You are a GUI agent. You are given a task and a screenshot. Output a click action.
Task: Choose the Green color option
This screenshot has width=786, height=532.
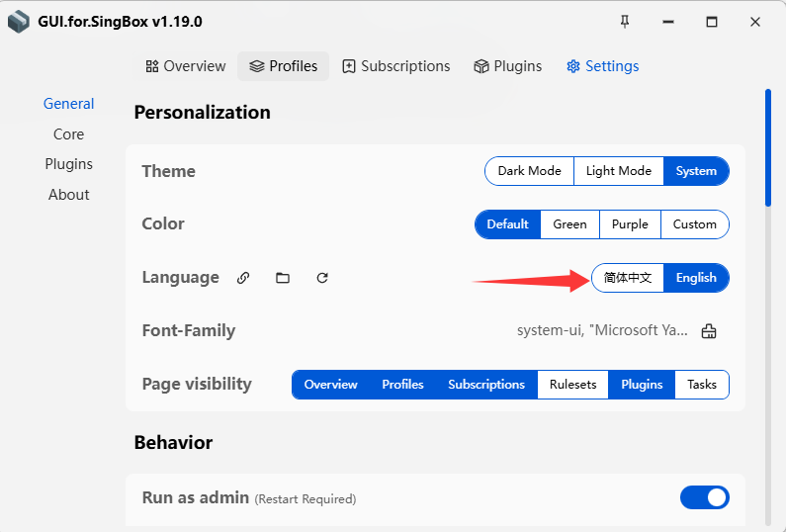coord(569,224)
